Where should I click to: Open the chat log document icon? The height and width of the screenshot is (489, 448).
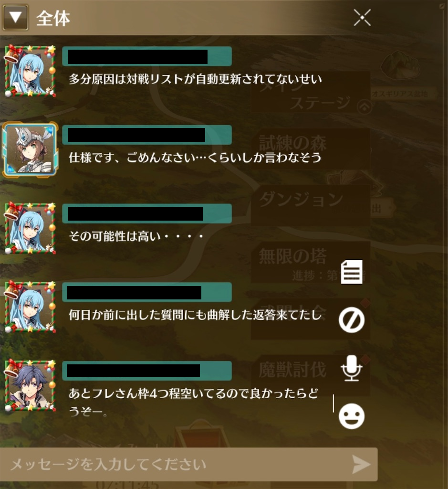point(352,272)
